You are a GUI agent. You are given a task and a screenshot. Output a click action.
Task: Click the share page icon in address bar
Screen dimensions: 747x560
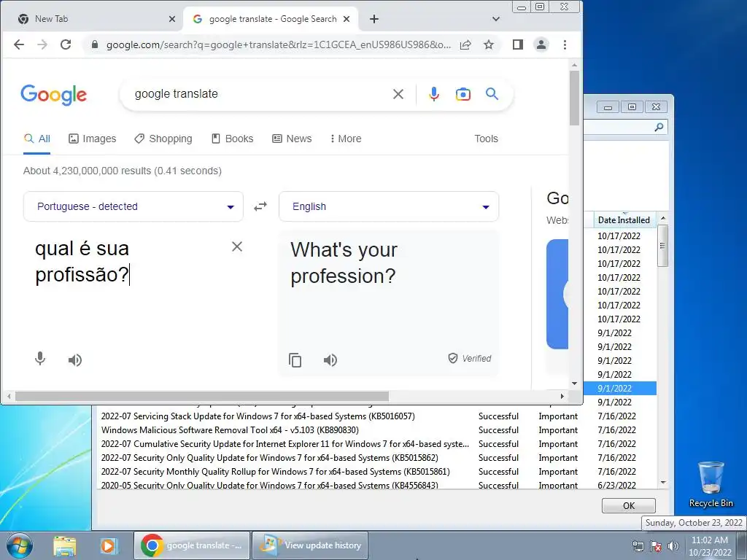465,44
